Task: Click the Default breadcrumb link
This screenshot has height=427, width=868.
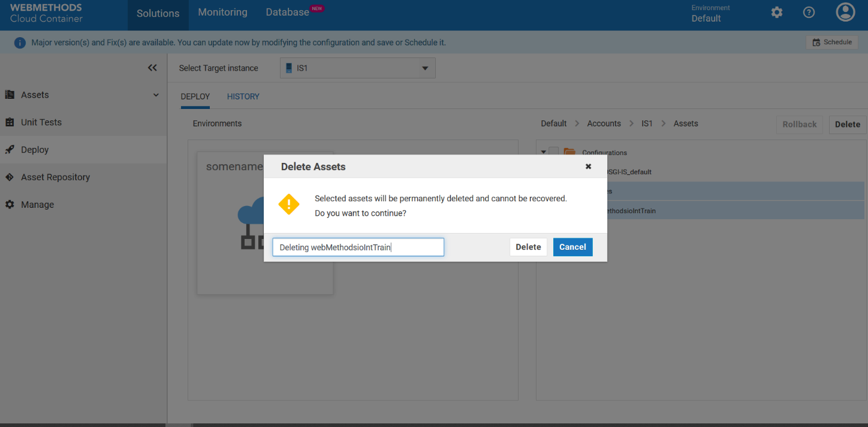Action: pos(554,123)
